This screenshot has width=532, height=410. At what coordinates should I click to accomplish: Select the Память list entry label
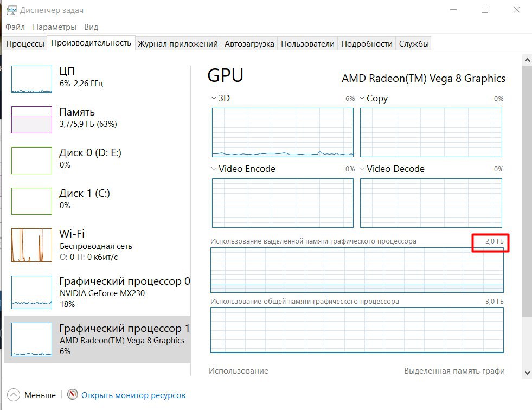click(77, 112)
